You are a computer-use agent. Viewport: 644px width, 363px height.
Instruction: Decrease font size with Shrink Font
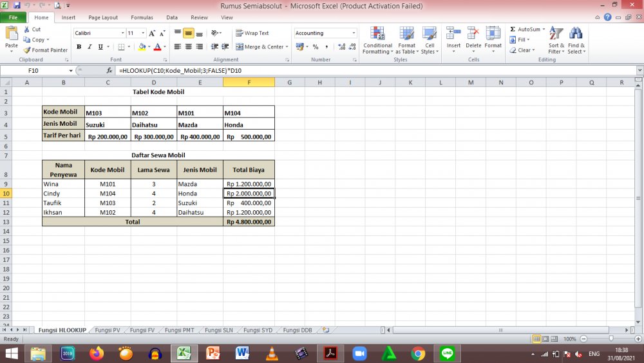pos(162,34)
